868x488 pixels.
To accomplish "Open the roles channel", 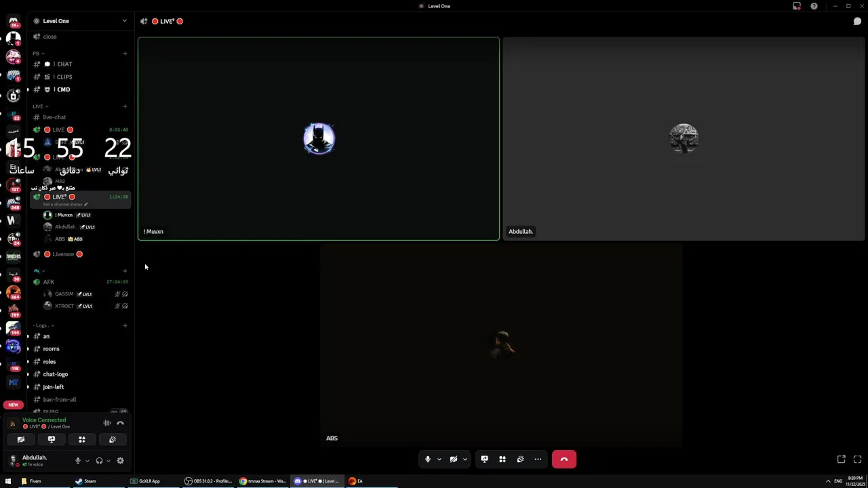I will click(80, 362).
